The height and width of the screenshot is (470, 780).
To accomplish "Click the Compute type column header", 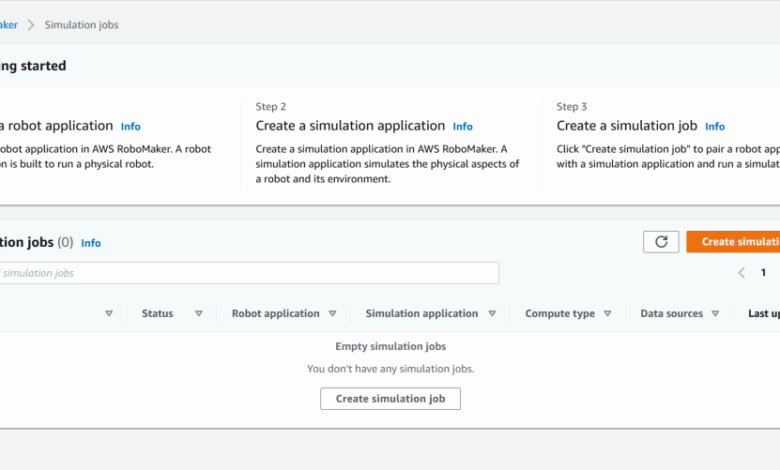I will coord(560,313).
